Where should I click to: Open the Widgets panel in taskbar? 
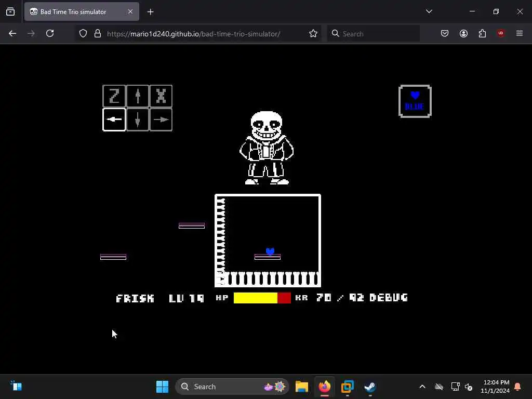(x=16, y=386)
